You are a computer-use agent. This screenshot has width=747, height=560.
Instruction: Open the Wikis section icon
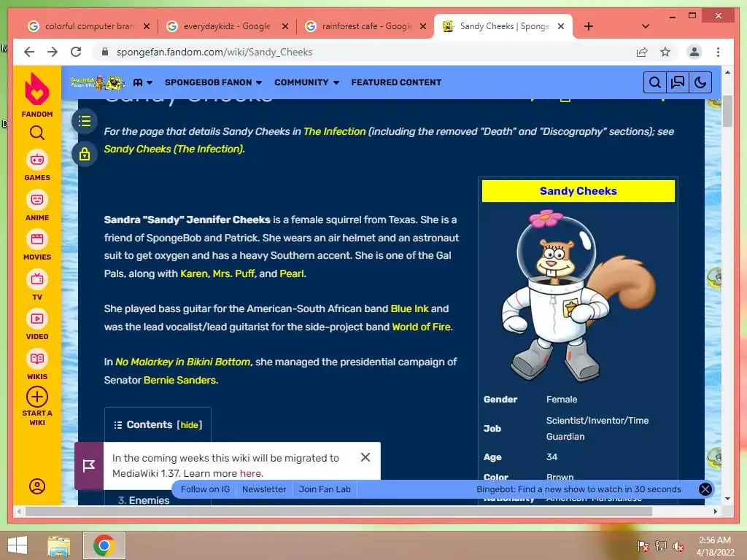[x=37, y=359]
